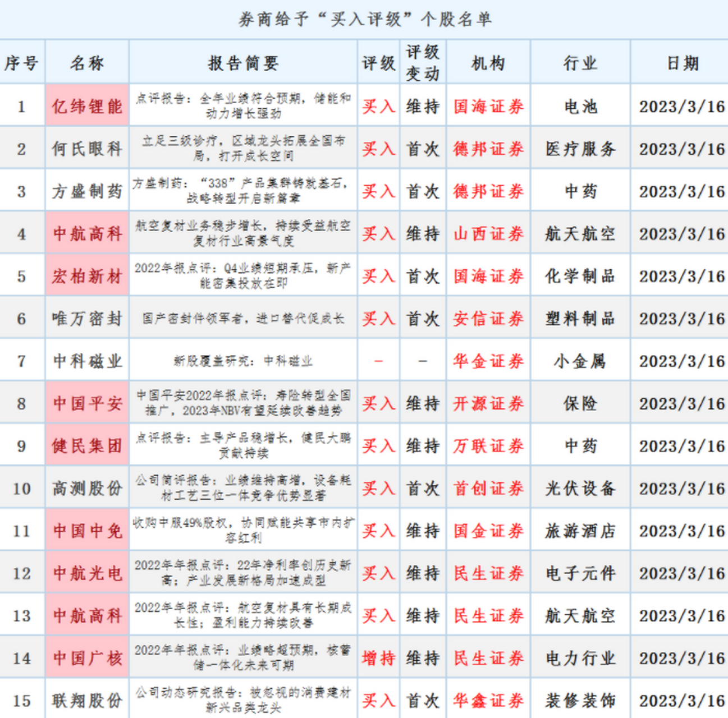The width and height of the screenshot is (728, 718).
Task: Select 中航高科 in row 4
Action: coord(87,233)
